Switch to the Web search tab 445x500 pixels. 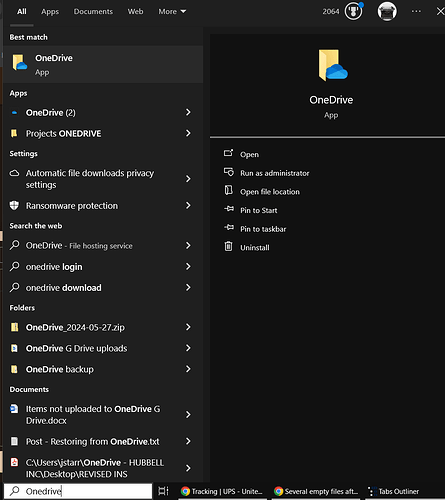pos(135,12)
